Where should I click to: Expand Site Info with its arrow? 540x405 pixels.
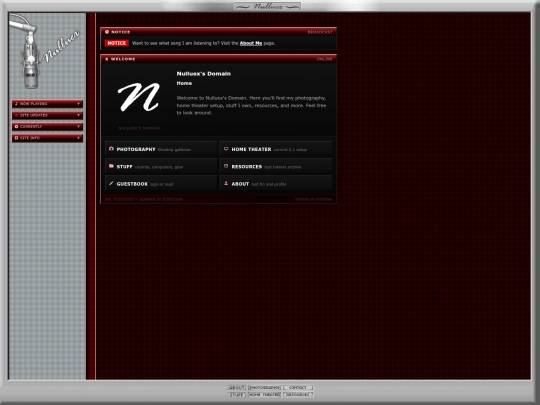pos(79,138)
